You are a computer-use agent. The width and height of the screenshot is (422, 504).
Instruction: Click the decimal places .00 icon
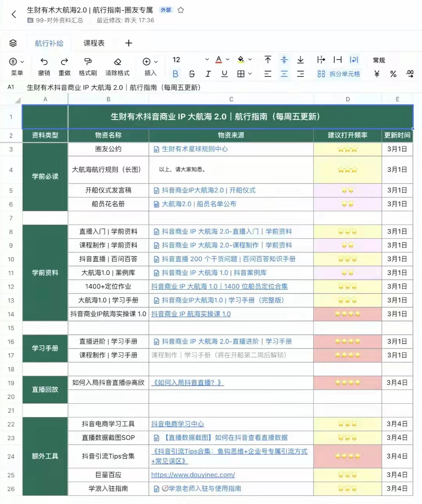[410, 74]
